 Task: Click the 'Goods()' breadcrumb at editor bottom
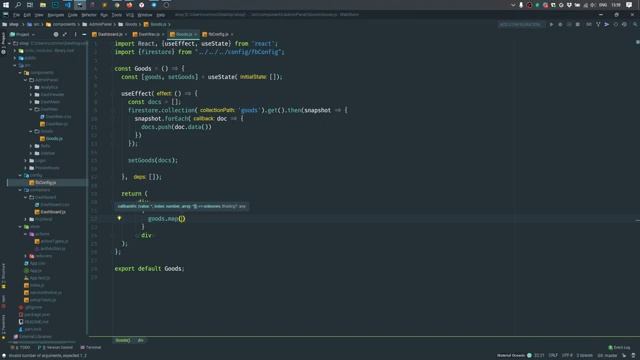coord(122,340)
